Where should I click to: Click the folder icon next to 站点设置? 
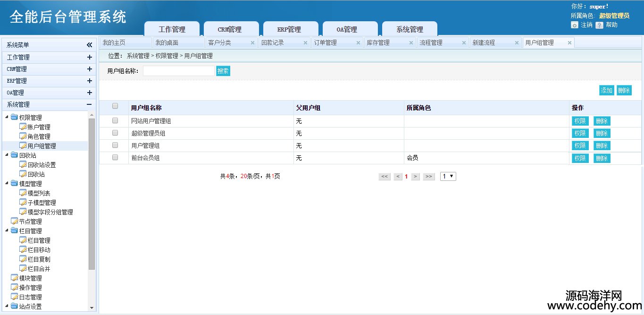click(x=14, y=306)
